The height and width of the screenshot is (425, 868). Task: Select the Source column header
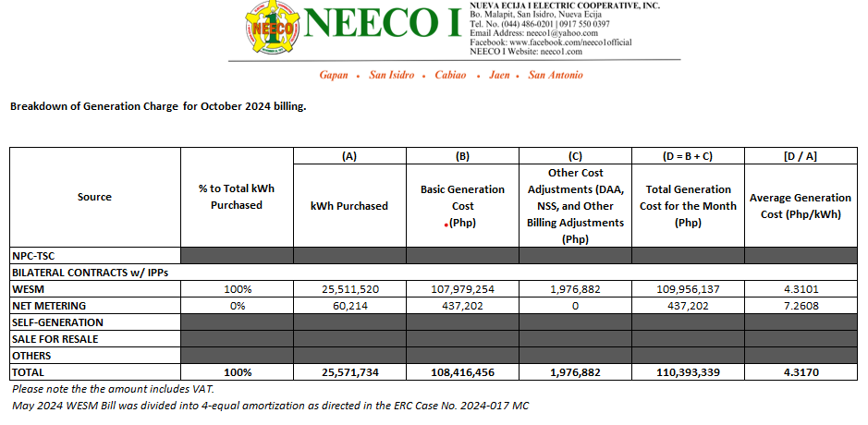[x=94, y=197]
